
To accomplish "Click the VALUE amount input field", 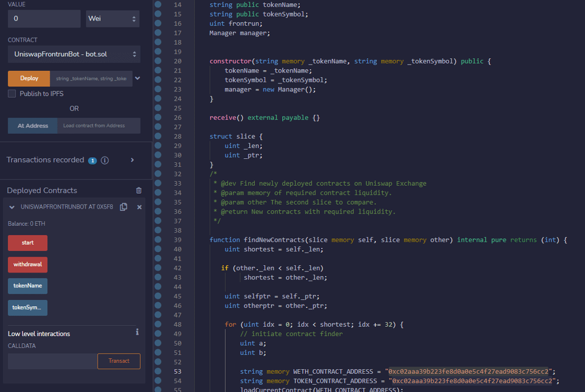I will [x=44, y=19].
